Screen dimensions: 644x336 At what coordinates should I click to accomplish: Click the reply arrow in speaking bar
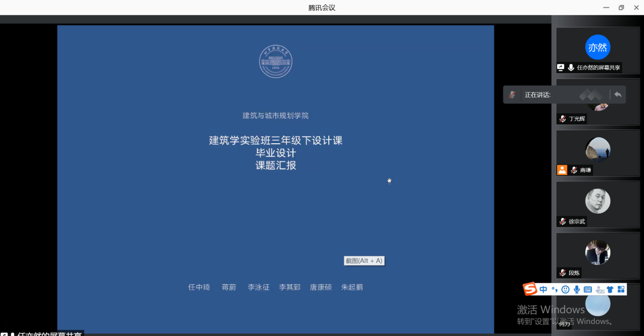click(618, 94)
